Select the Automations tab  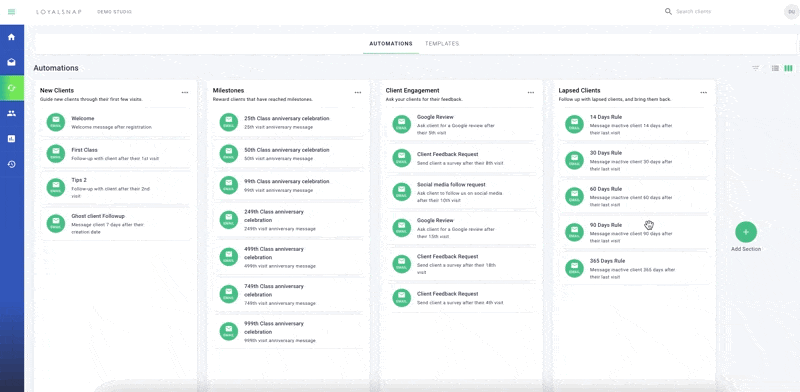click(391, 44)
